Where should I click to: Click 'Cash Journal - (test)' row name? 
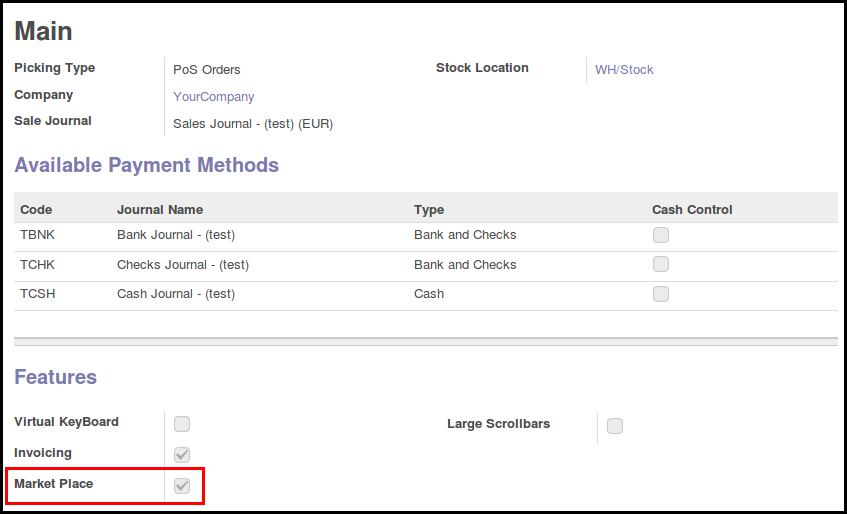(x=176, y=294)
